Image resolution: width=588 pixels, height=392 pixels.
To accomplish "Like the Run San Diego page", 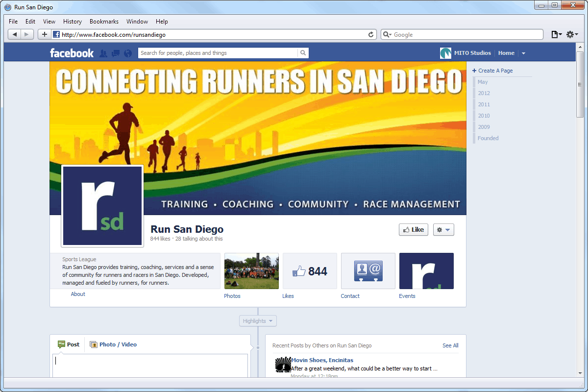I will click(x=413, y=229).
